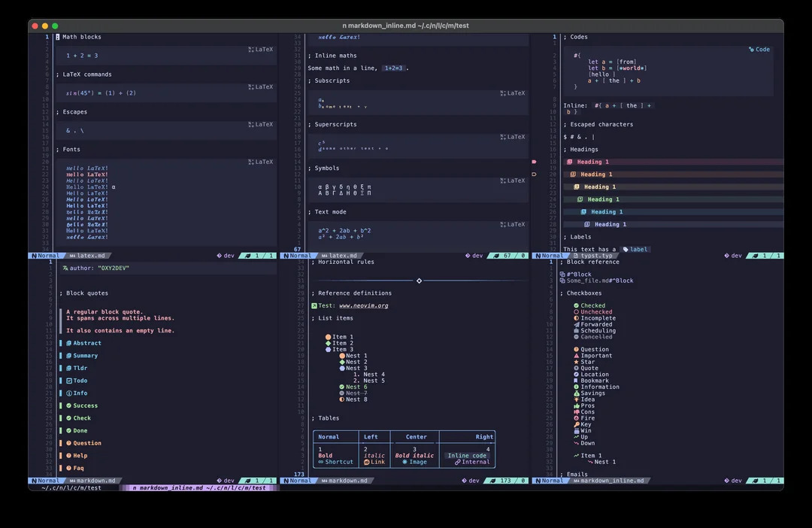Click the Important triangle icon
The image size is (812, 528).
[576, 356]
